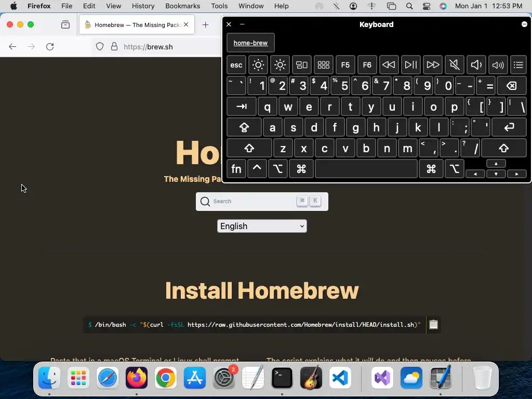Go back in Firefox
Screen dimensions: 532x399
(12, 47)
